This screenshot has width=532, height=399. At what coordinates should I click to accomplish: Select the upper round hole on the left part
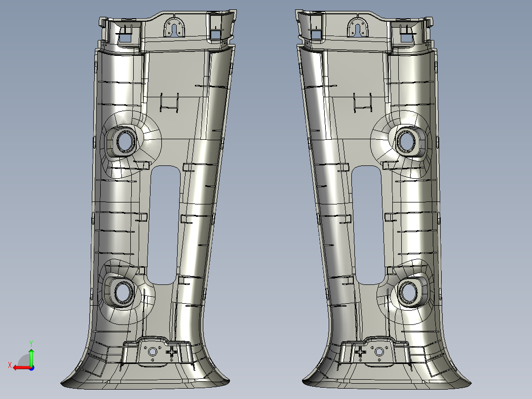[125, 142]
